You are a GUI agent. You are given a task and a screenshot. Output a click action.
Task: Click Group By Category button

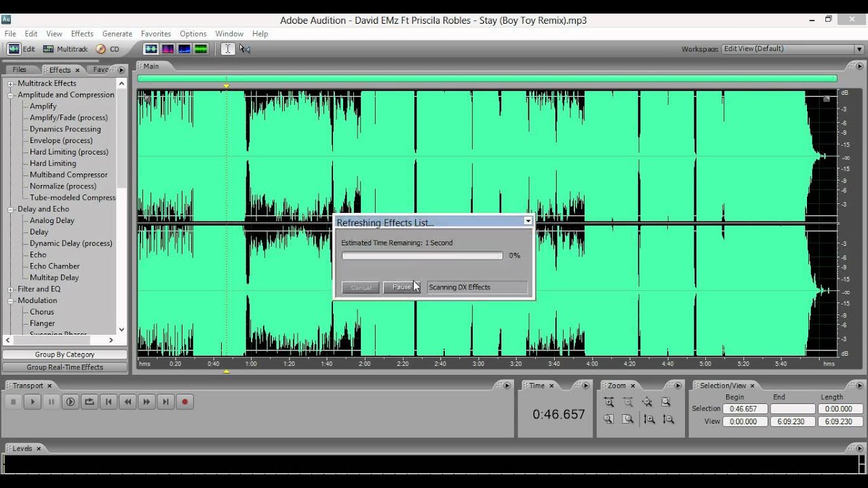[x=65, y=354]
